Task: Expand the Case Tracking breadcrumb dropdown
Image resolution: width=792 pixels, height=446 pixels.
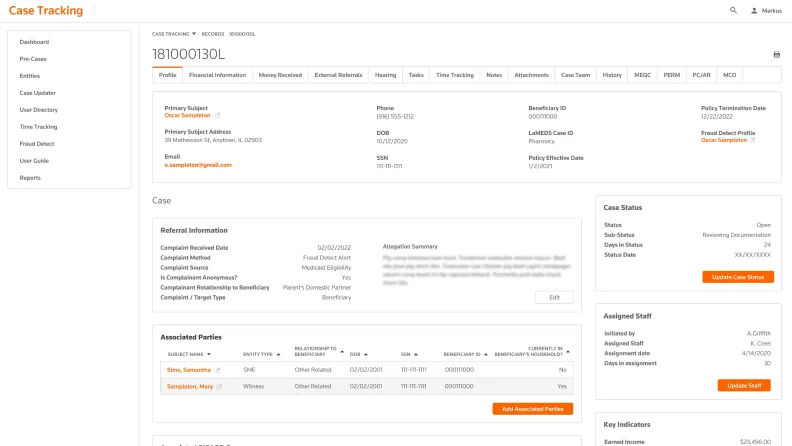Action: pyautogui.click(x=194, y=33)
